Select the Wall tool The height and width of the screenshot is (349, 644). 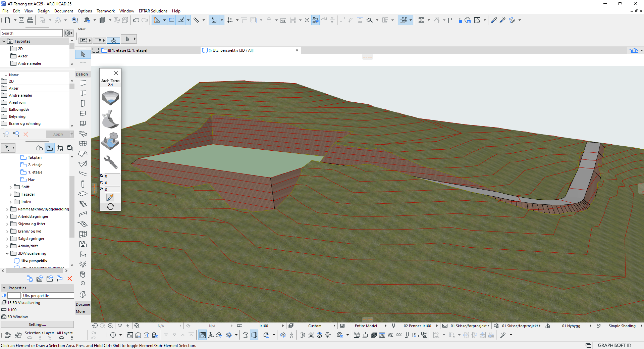pos(83,83)
